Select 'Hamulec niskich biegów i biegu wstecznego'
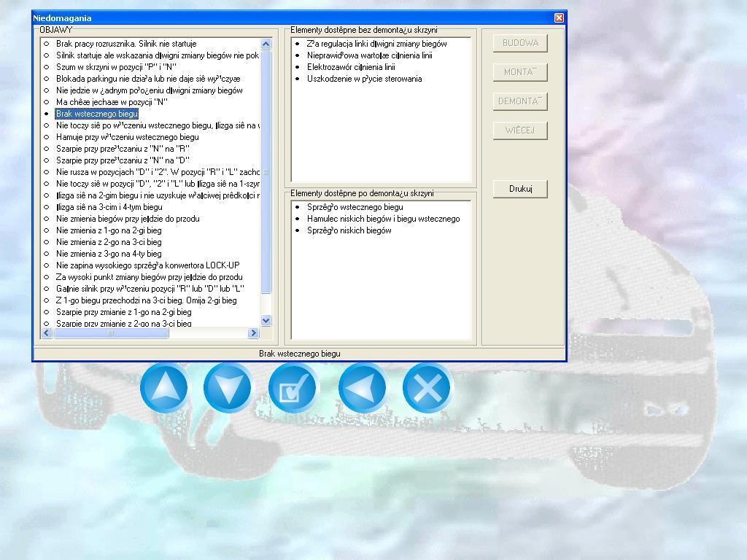Screen dimensions: 747x560 [383, 219]
